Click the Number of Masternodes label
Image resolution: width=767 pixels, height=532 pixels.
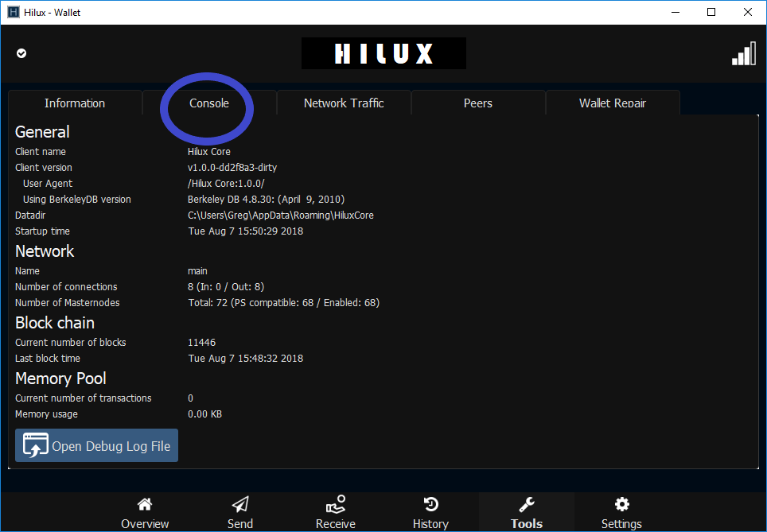(68, 303)
